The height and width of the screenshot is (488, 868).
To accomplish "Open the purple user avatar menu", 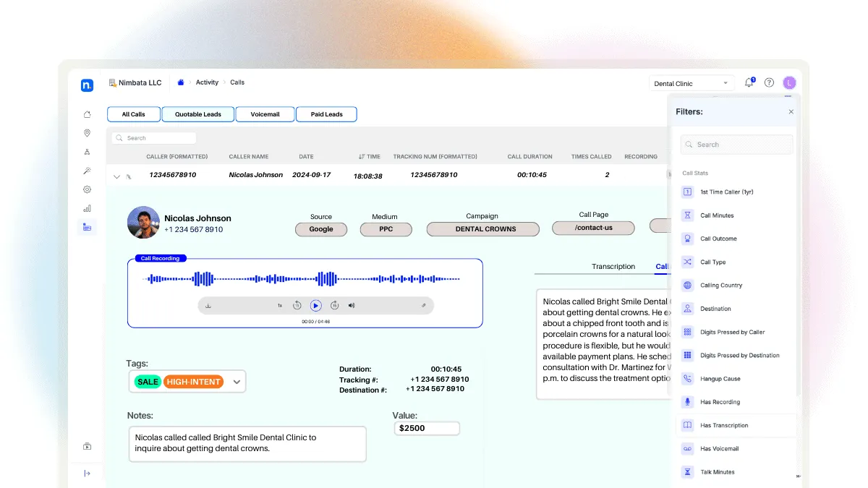I will [789, 83].
